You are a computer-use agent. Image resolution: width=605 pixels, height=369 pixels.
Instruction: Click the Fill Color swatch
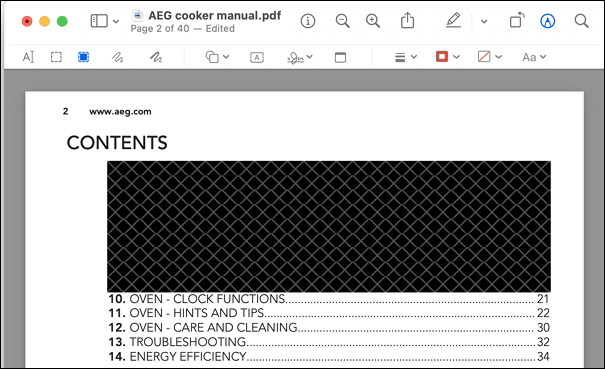484,57
